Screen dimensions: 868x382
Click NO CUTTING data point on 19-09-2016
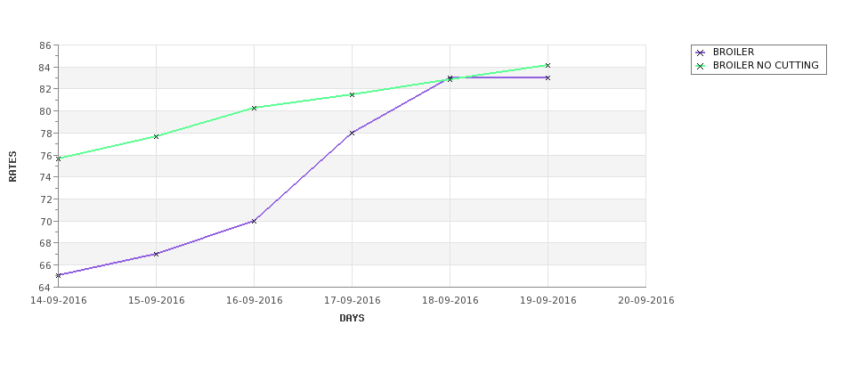(x=548, y=65)
